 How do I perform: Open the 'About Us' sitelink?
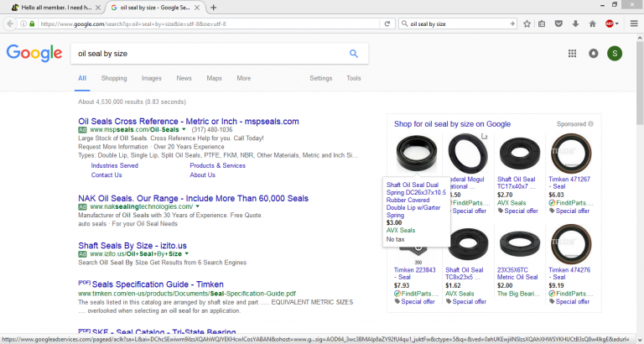tap(202, 175)
